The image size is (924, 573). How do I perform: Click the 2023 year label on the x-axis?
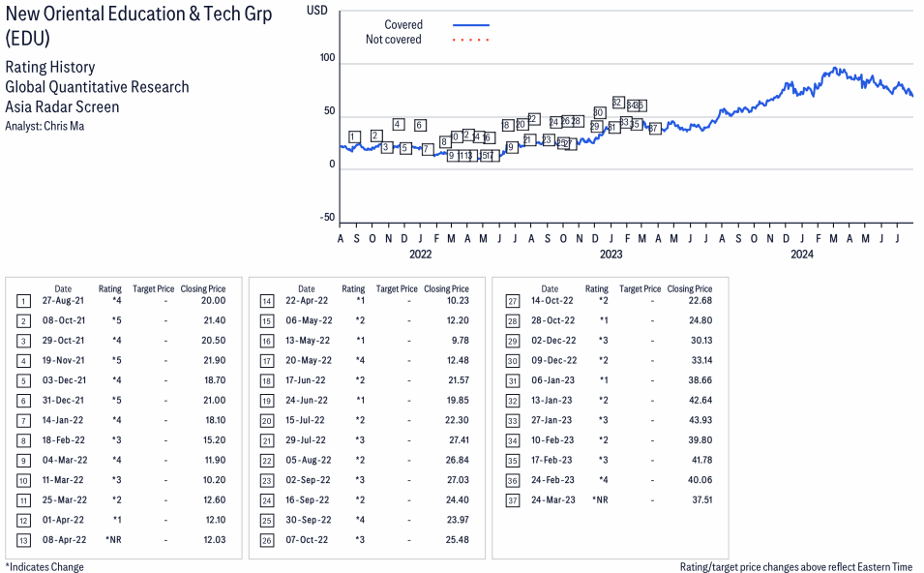point(611,255)
